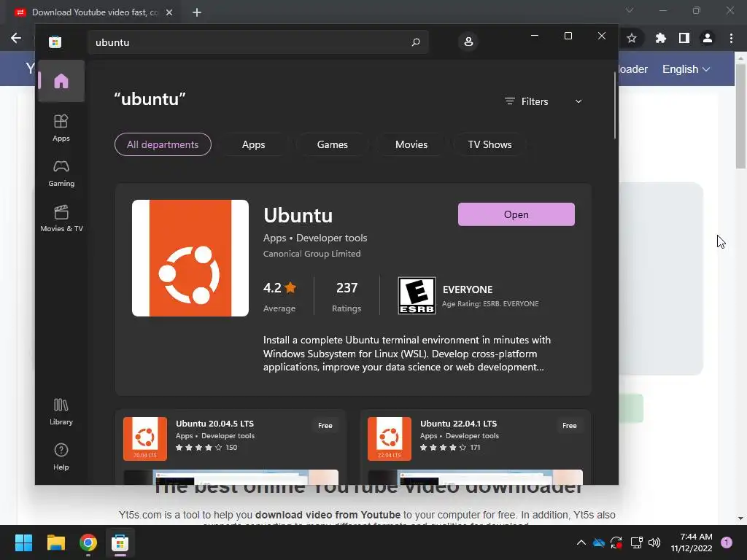Open File Explorer from taskbar
Screen dimensions: 747x560
pos(55,542)
